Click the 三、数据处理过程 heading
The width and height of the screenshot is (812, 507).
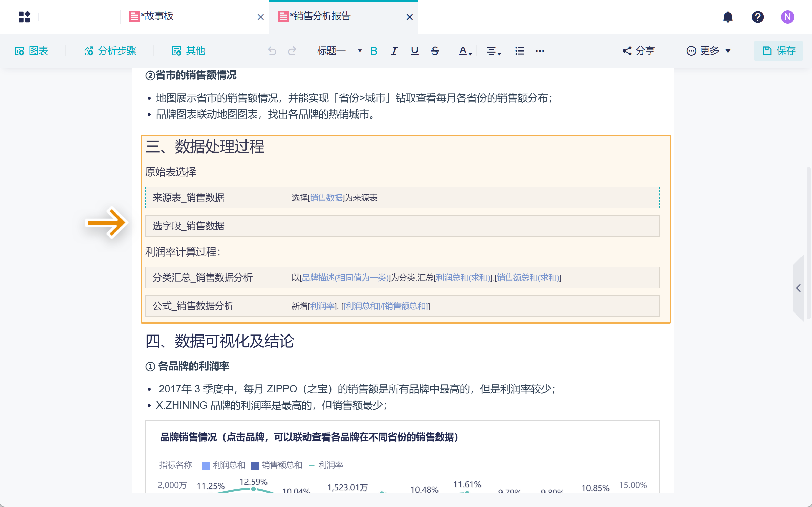click(205, 147)
